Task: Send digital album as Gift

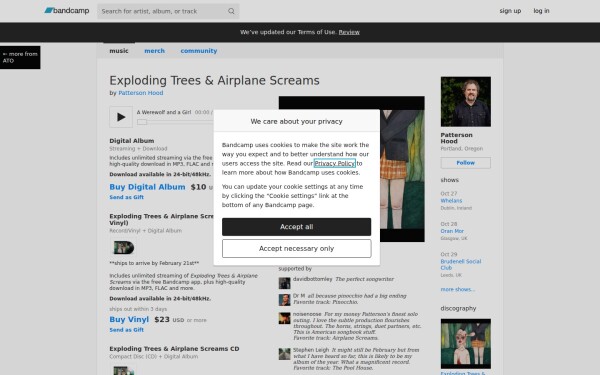Action: pos(127,197)
